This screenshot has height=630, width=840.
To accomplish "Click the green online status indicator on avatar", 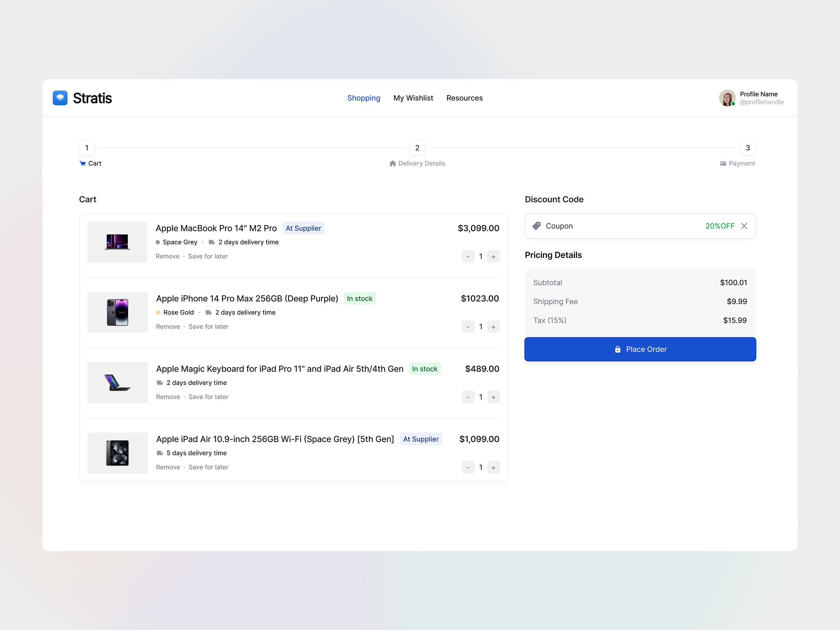I will point(733,103).
